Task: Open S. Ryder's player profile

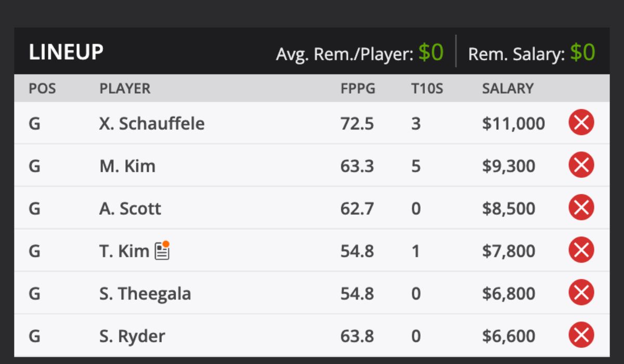Action: pos(133,335)
